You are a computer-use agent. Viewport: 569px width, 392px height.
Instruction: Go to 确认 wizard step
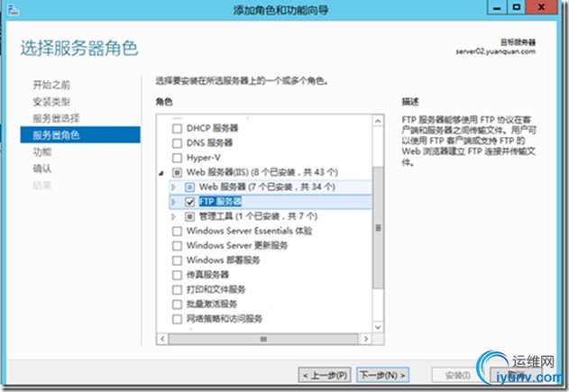(42, 169)
